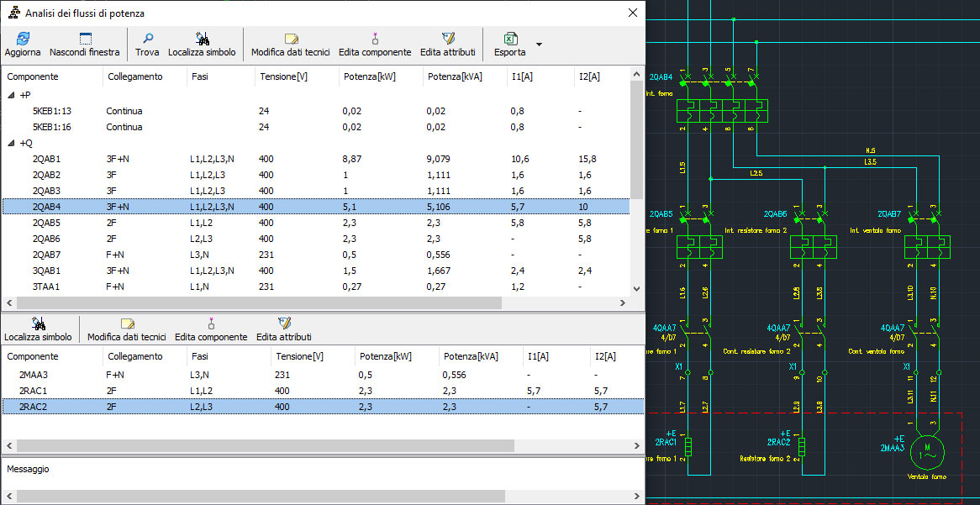The image size is (980, 505).
Task: Close the Analisi dei flussi di potenza window
Action: (x=633, y=13)
